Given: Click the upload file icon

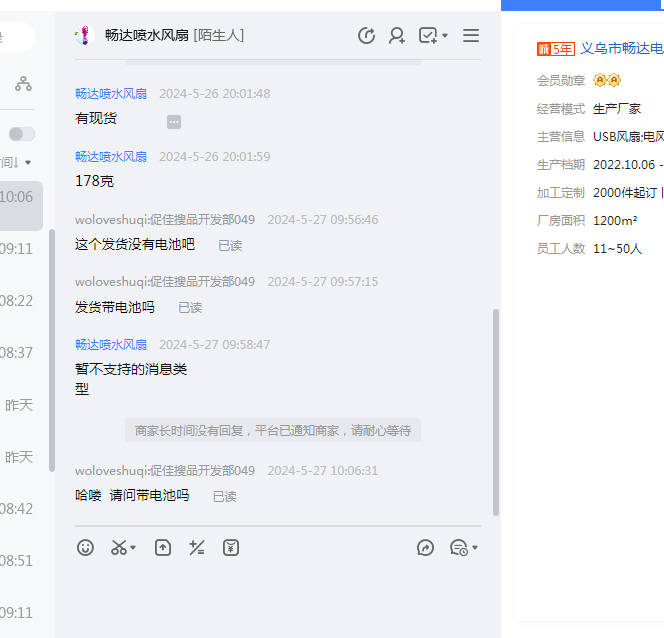Looking at the screenshot, I should [x=163, y=548].
